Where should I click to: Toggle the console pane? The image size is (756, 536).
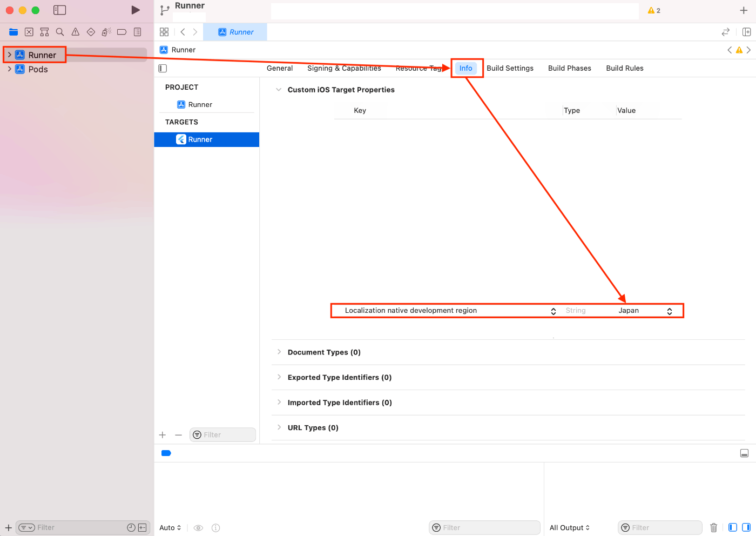746,527
